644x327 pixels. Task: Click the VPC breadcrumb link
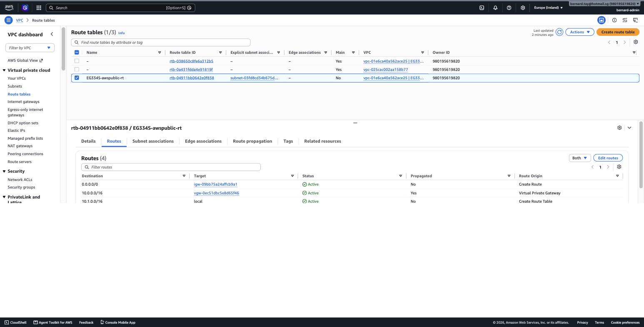pos(20,20)
